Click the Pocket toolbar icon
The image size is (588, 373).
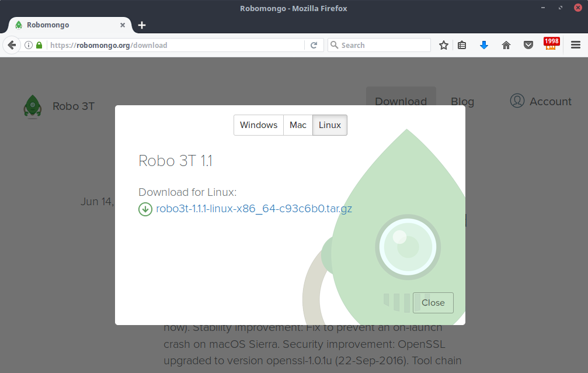(x=528, y=45)
